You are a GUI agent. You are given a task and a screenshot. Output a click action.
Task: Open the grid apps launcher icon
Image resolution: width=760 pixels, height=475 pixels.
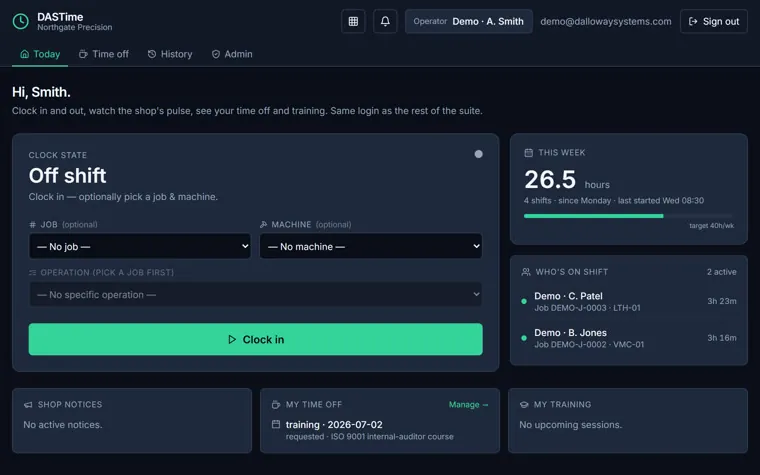coord(353,21)
